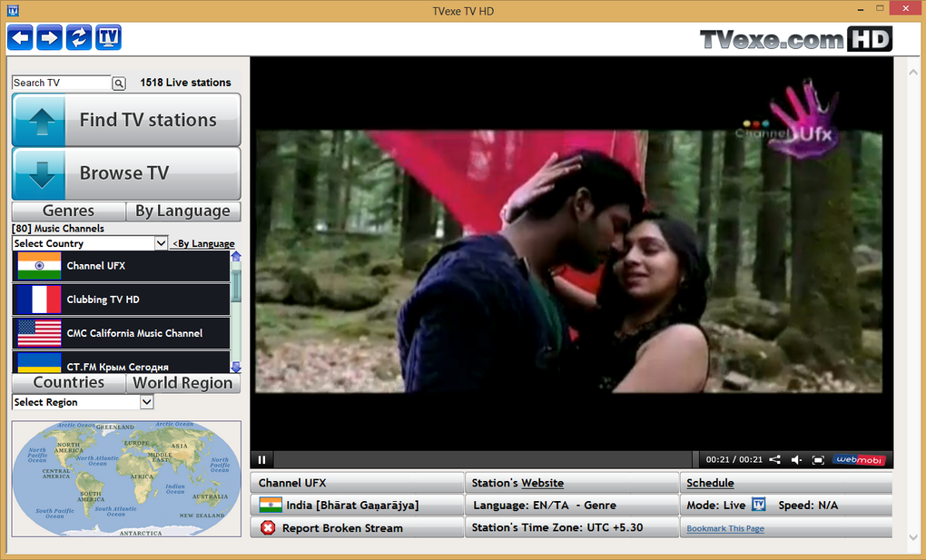Click the Channel UFX info bar
Viewport: 926px width, 560px height.
(x=358, y=483)
